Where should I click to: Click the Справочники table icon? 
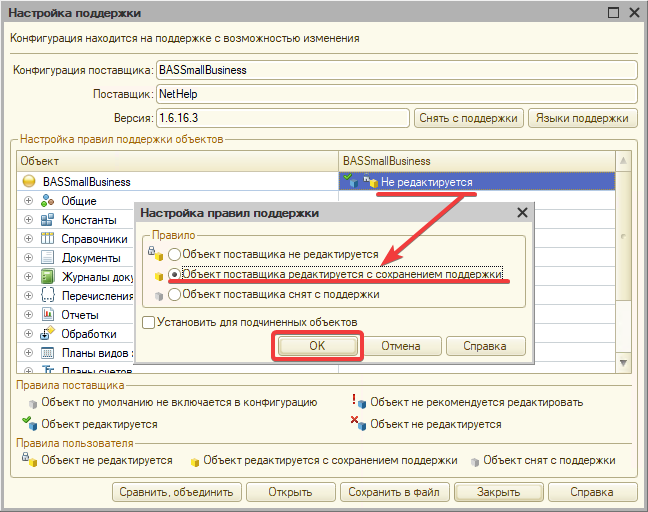point(47,239)
